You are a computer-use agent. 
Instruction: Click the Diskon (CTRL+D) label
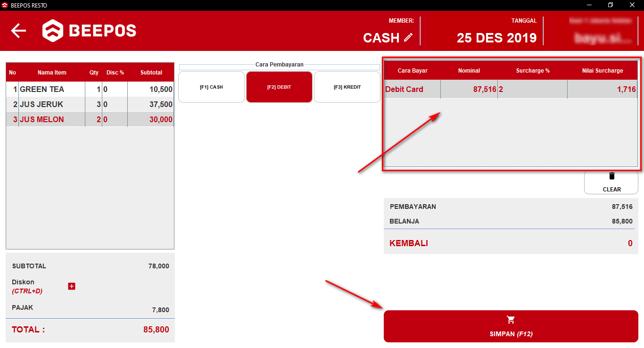[x=27, y=286]
